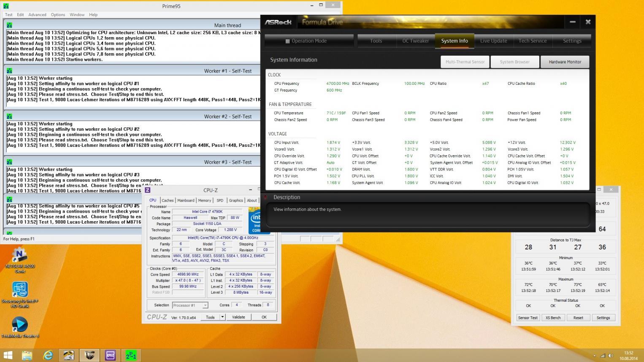Screen dimensions: 644x362
Task: Switch to OC Tweaker tab
Action: [415, 41]
